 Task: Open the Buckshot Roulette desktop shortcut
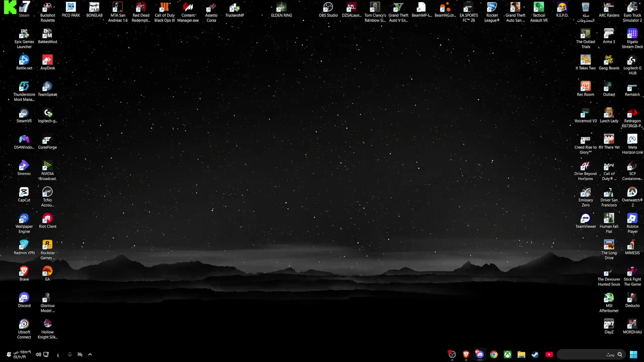(x=47, y=12)
